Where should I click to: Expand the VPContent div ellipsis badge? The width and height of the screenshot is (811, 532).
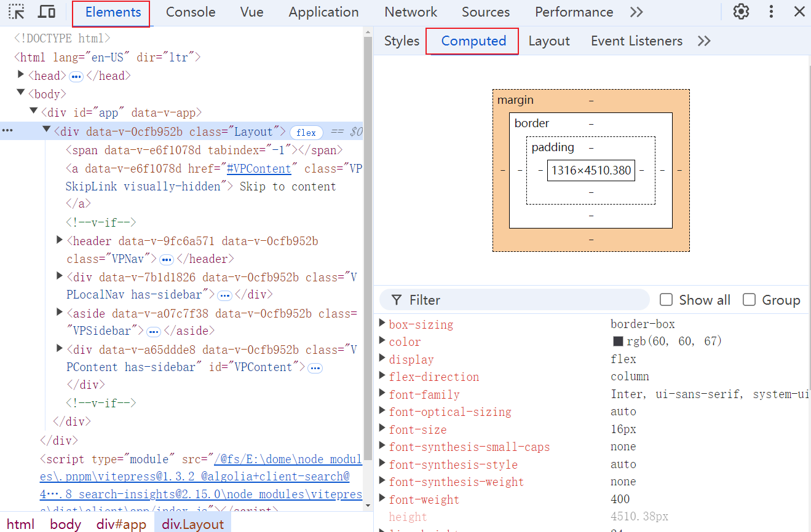click(315, 368)
